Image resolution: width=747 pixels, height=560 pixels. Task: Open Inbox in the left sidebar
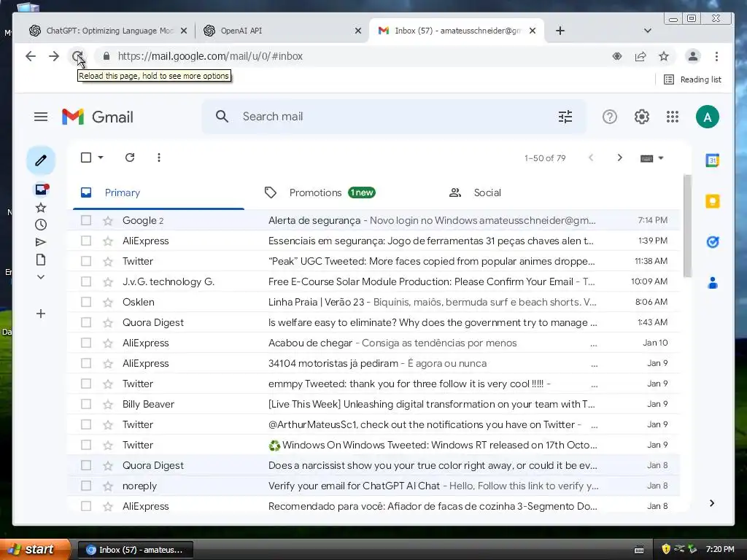(42, 190)
